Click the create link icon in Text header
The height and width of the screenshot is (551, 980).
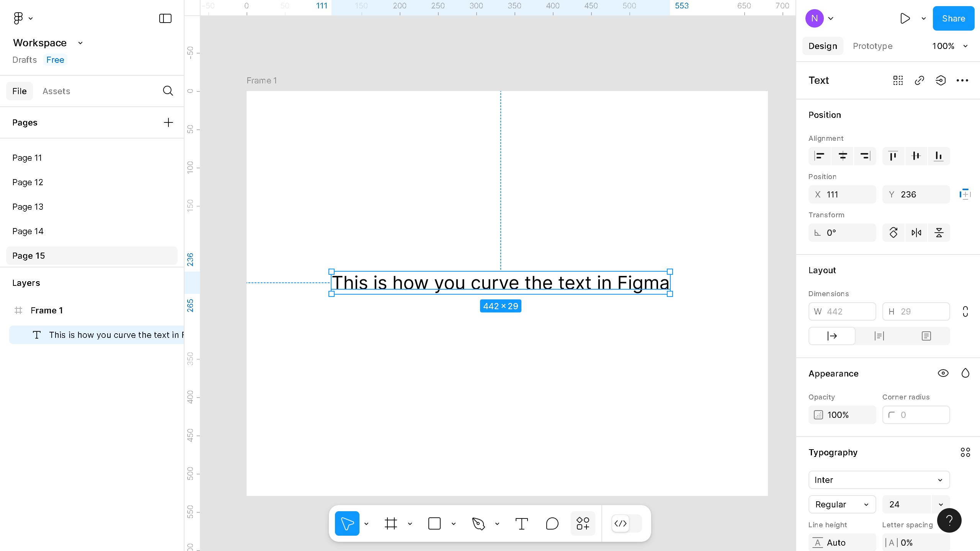pos(919,80)
